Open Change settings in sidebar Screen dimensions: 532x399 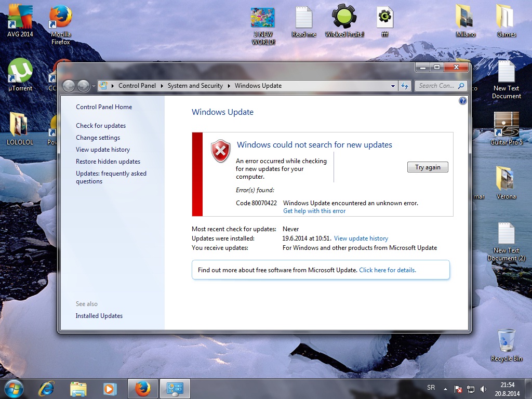click(98, 137)
